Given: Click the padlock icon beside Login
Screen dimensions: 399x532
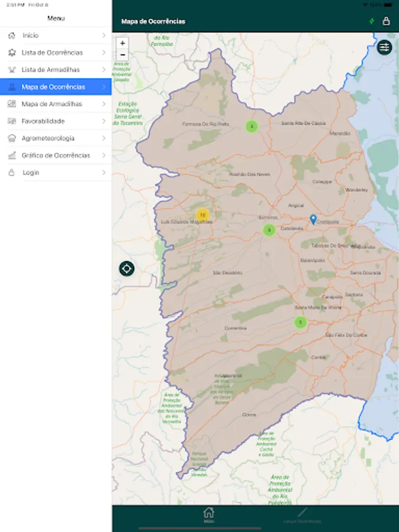Looking at the screenshot, I should click(12, 173).
